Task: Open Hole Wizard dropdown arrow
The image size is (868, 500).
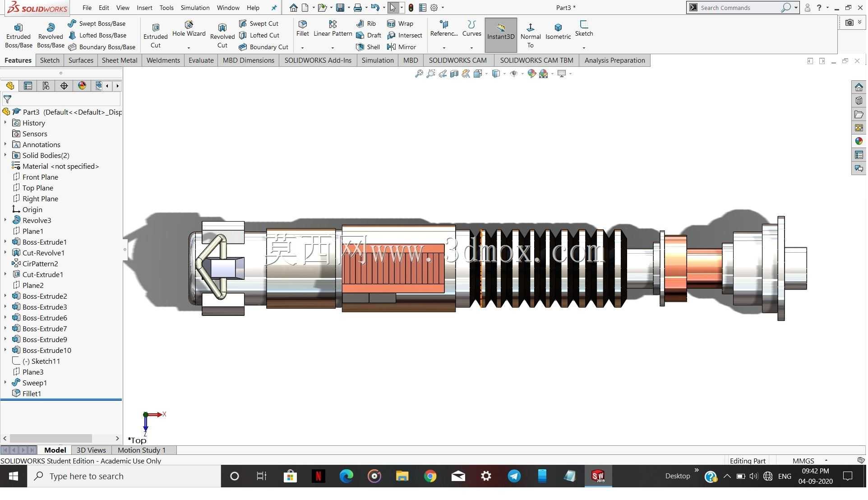Action: point(189,47)
